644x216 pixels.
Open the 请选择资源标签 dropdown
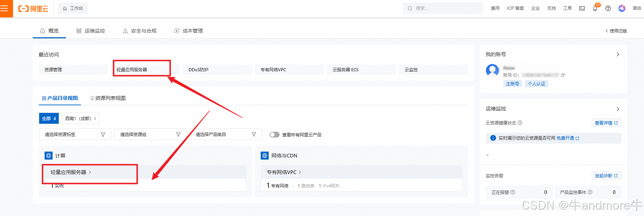pos(75,134)
